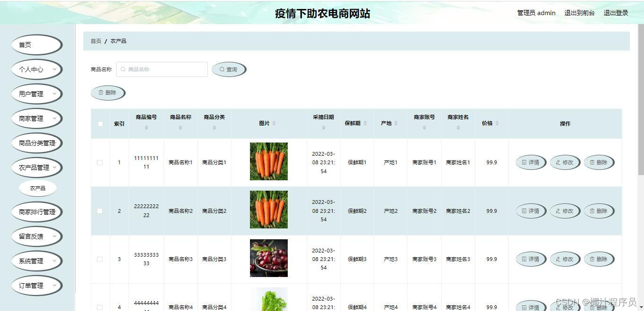Click 商品名称1 cell text
This screenshot has width=644, height=311.
click(180, 162)
